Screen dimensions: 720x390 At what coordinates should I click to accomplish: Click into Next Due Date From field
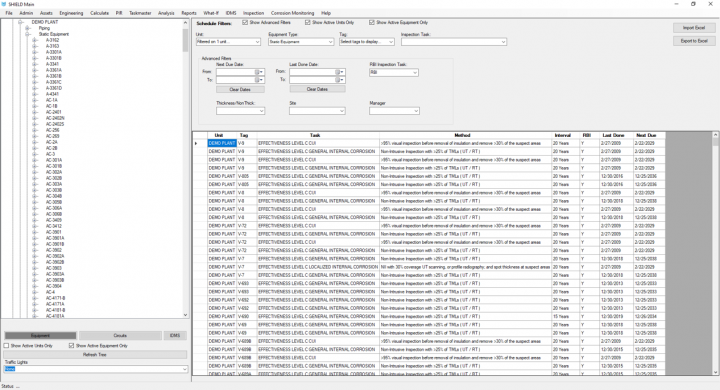tap(236, 72)
